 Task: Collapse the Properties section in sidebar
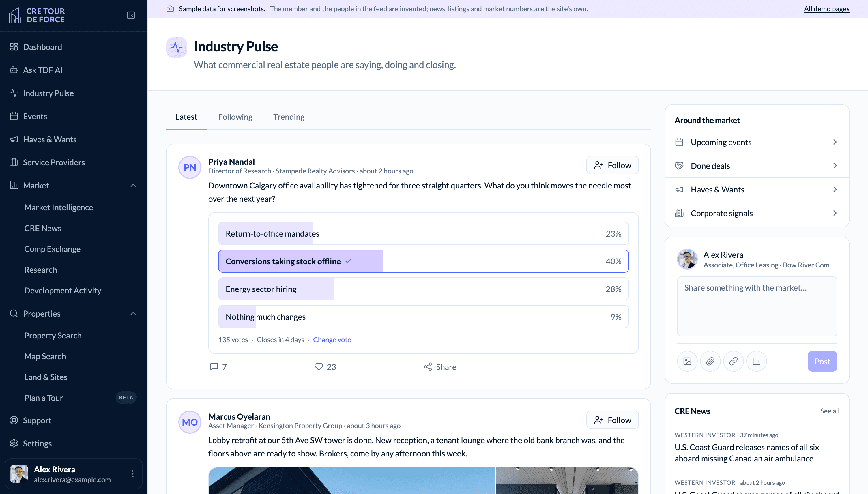[x=133, y=313]
